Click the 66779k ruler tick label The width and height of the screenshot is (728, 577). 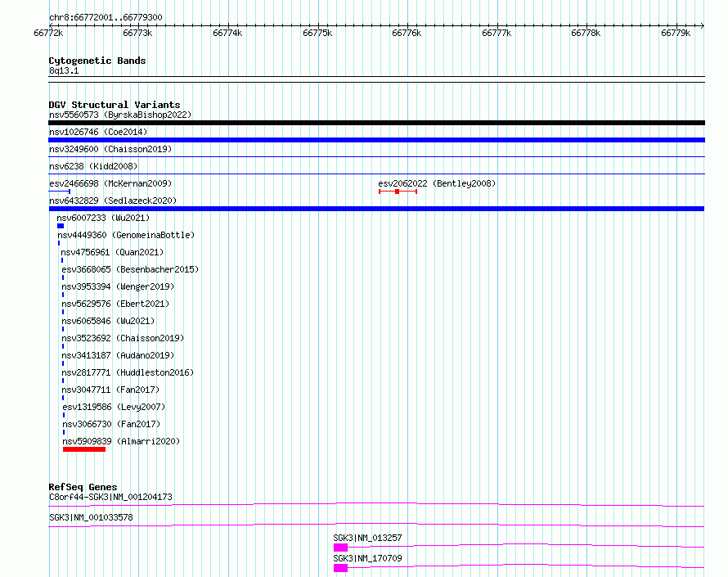tap(676, 33)
